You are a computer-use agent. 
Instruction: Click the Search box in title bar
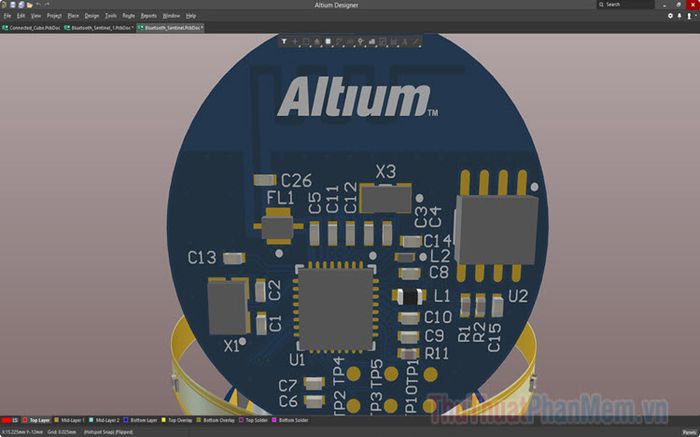coord(625,4)
